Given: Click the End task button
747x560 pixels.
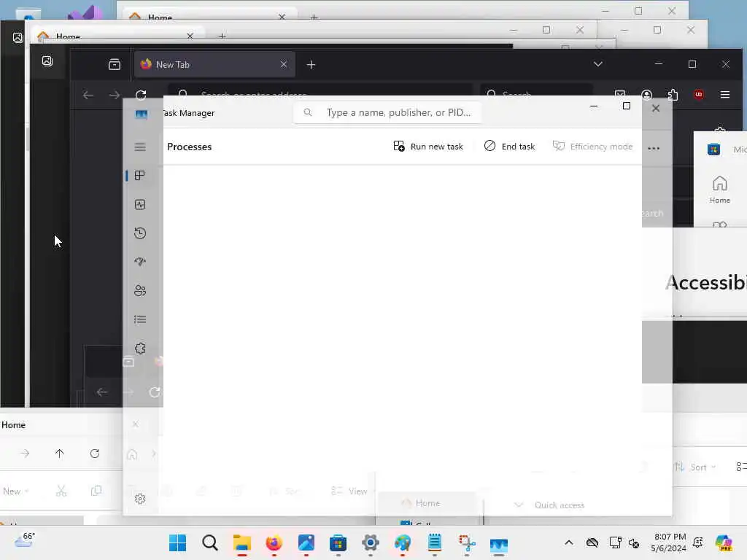Looking at the screenshot, I should (510, 146).
